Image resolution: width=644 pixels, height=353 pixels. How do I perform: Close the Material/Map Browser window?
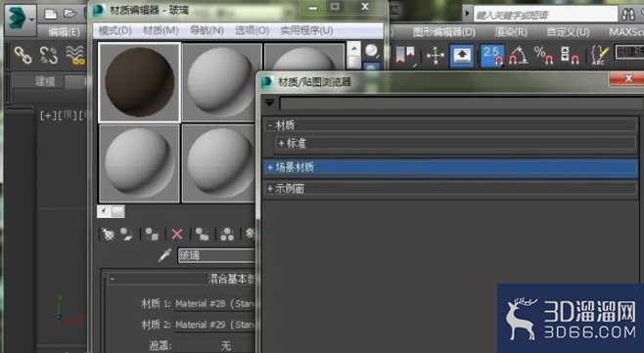[x=627, y=78]
